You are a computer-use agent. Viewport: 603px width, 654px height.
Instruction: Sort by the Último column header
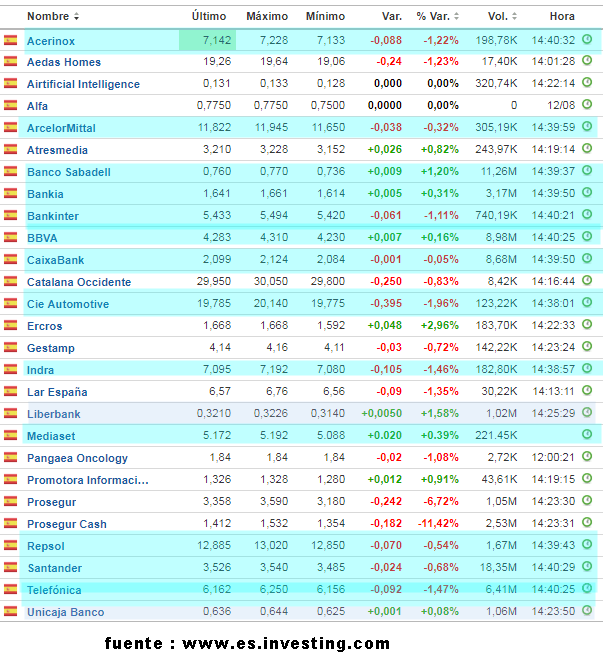click(209, 17)
